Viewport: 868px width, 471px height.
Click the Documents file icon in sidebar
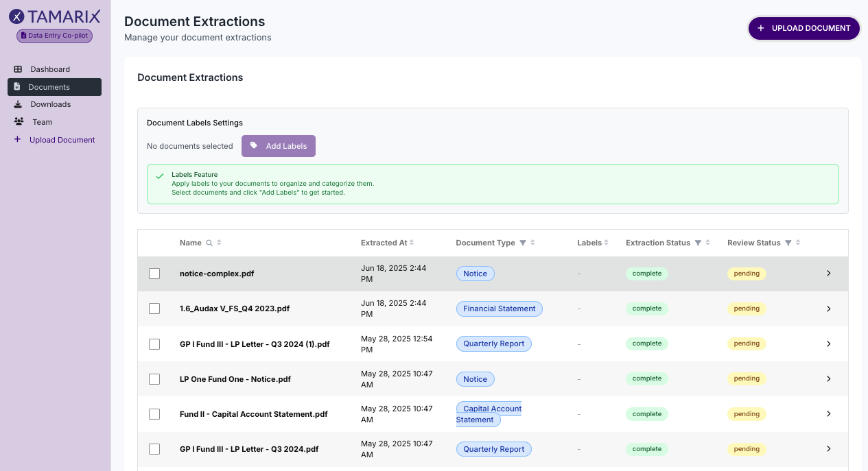tap(17, 87)
